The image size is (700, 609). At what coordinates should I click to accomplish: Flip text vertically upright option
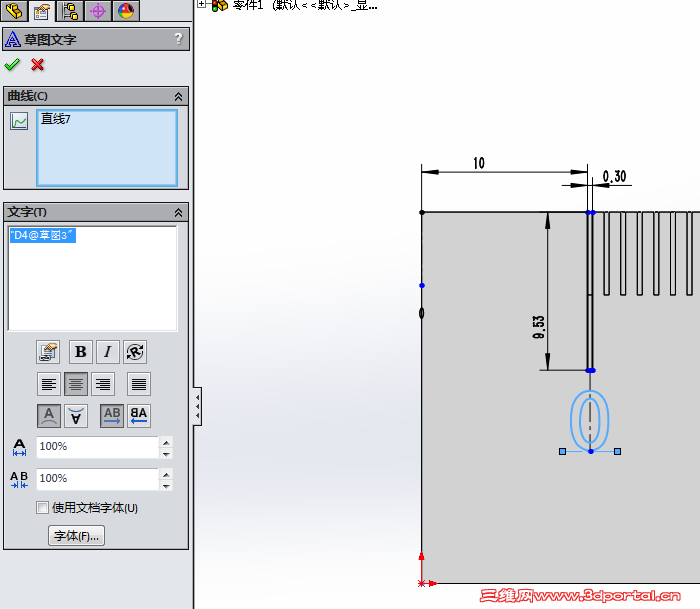point(49,416)
